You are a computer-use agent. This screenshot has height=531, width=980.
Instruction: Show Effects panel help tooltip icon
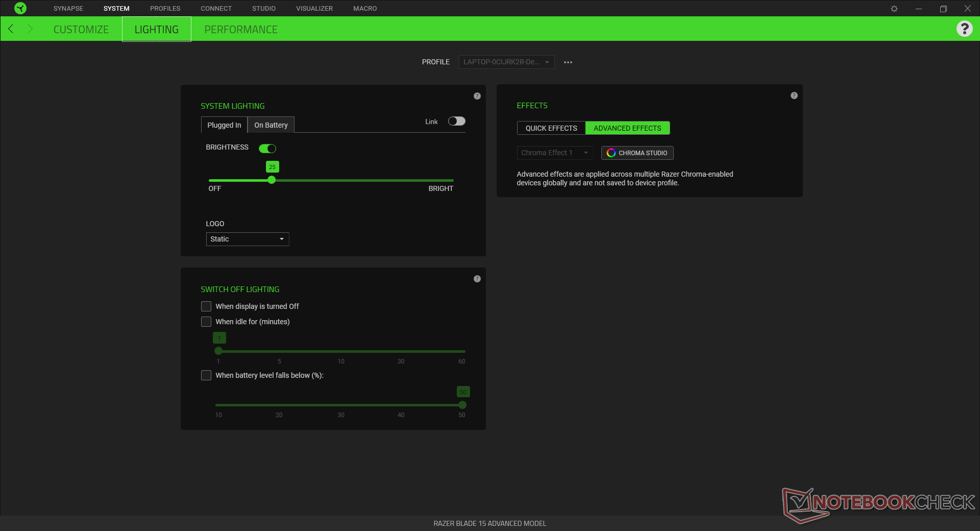[794, 95]
